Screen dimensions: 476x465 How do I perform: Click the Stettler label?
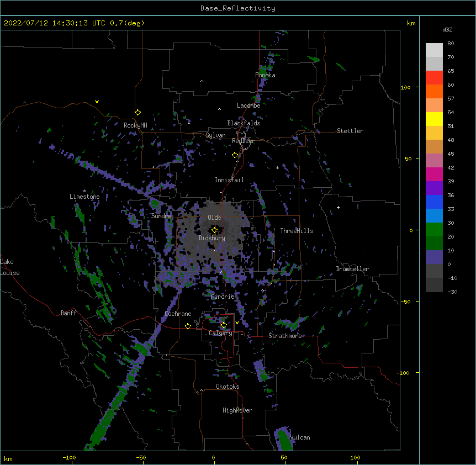tap(350, 131)
